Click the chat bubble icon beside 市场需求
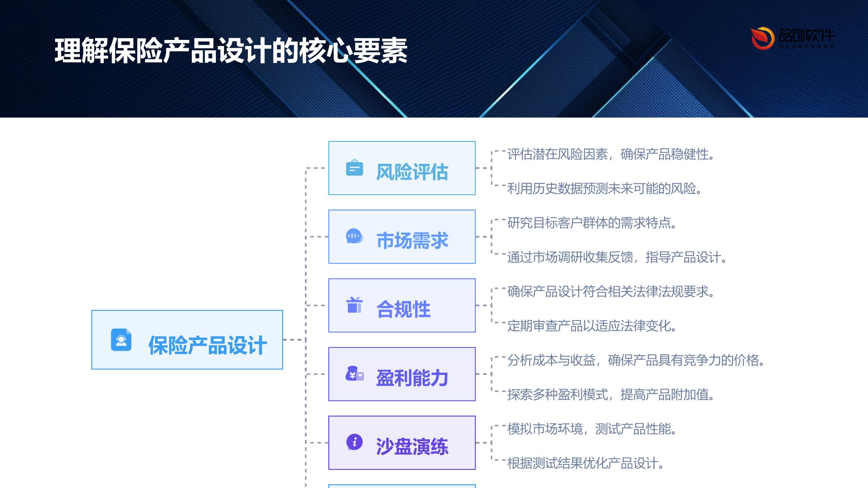 (x=354, y=236)
